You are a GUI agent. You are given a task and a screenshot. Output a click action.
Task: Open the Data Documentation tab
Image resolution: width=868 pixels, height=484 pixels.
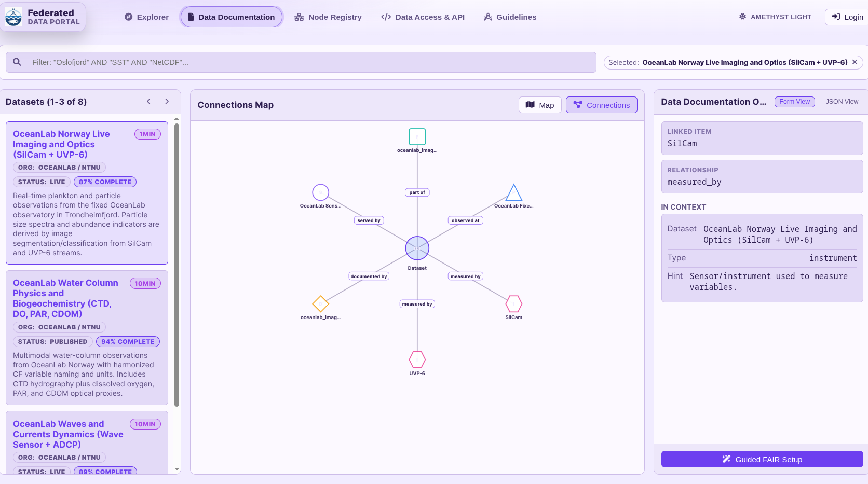[x=231, y=17]
